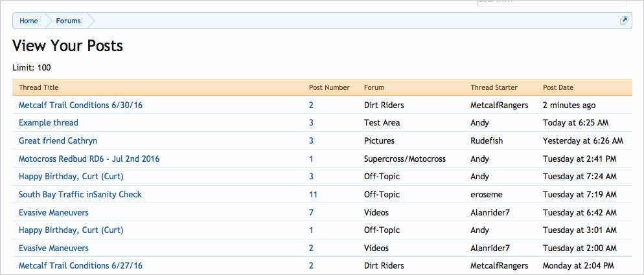The height and width of the screenshot is (275, 644).
Task: Go to Home breadcrumb
Action: (x=29, y=21)
